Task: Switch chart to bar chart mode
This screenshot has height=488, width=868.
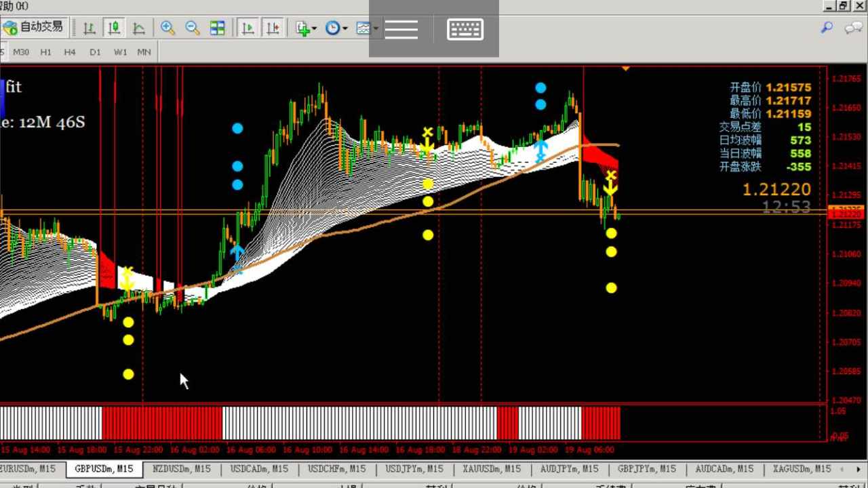Action: pos(89,28)
